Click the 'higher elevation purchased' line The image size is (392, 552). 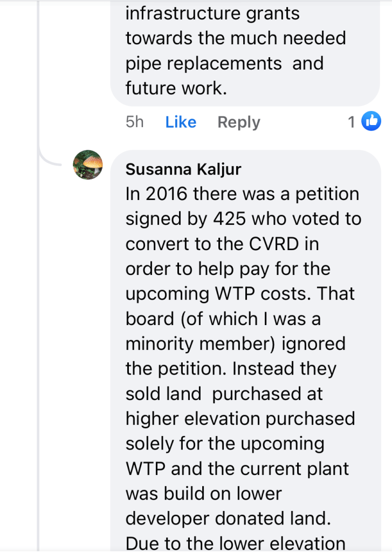pyautogui.click(x=240, y=418)
